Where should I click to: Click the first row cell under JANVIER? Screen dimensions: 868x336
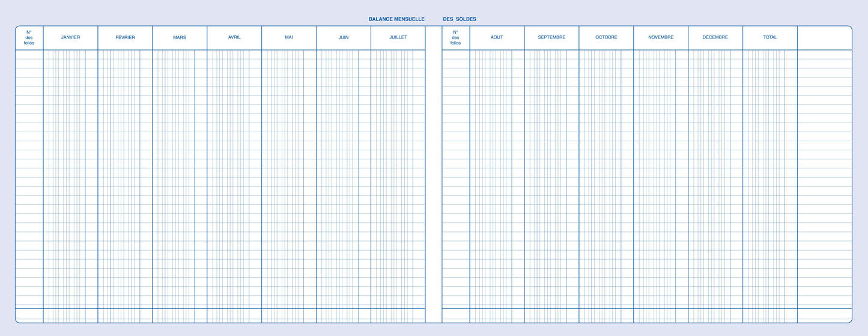[70, 55]
